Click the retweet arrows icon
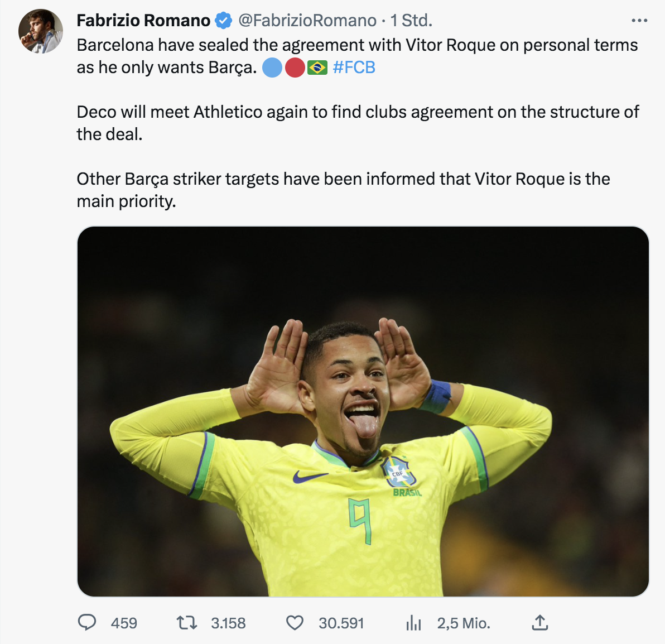Viewport: 665px width, 644px height. pos(186,622)
